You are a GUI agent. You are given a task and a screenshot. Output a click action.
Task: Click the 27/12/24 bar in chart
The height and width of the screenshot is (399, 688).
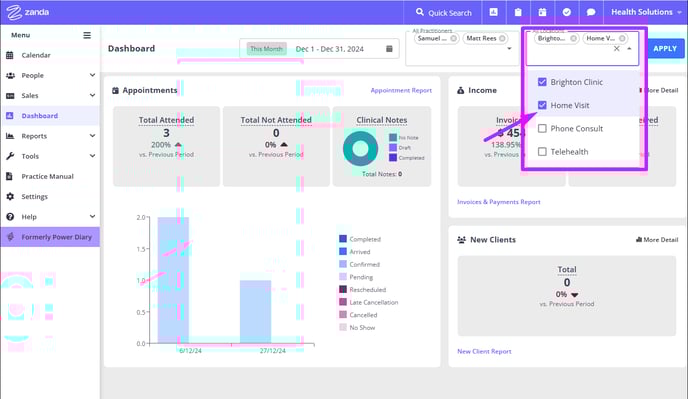coord(255,312)
